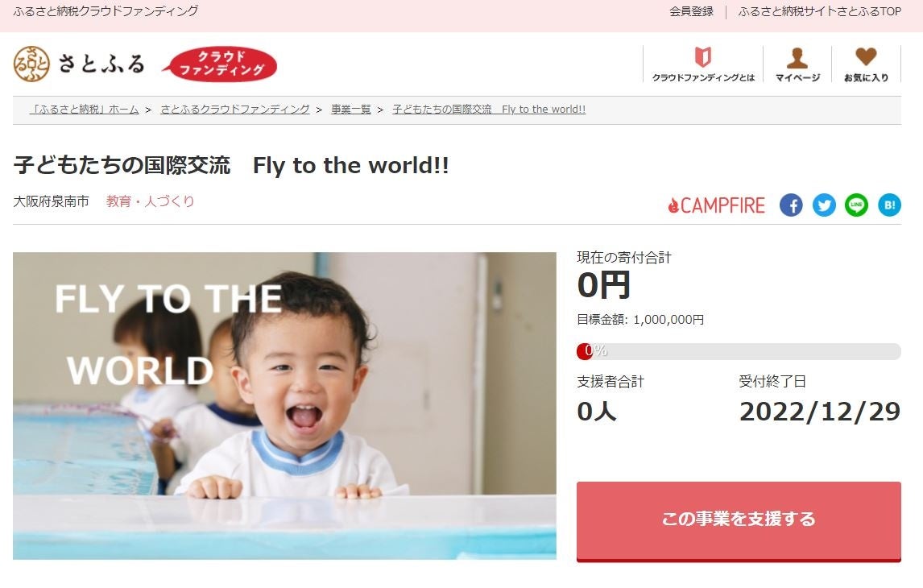Viewport: 923px width, 588px height.
Task: Click the Satofuru logo
Action: click(x=79, y=64)
